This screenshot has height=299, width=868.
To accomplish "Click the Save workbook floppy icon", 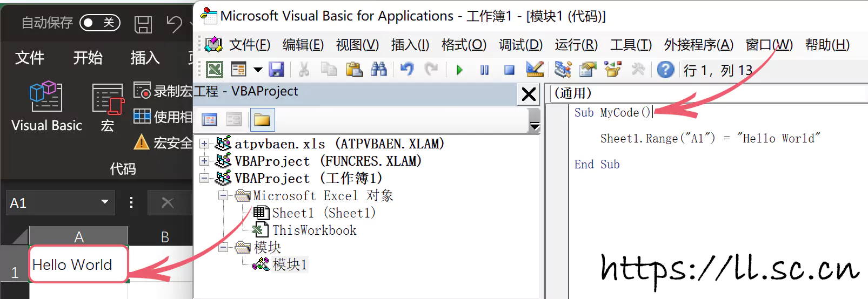I will 277,70.
